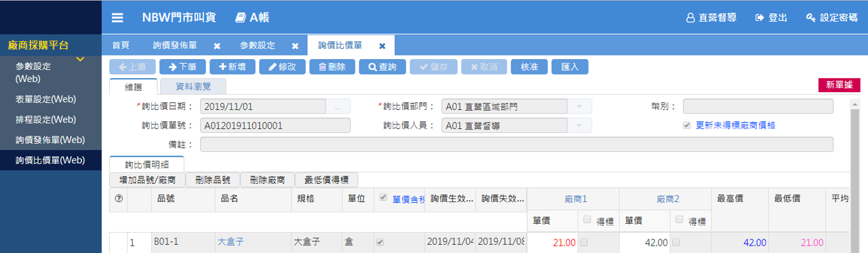Click the 取消 cancel button
Screen dimensions: 868x253
(484, 67)
